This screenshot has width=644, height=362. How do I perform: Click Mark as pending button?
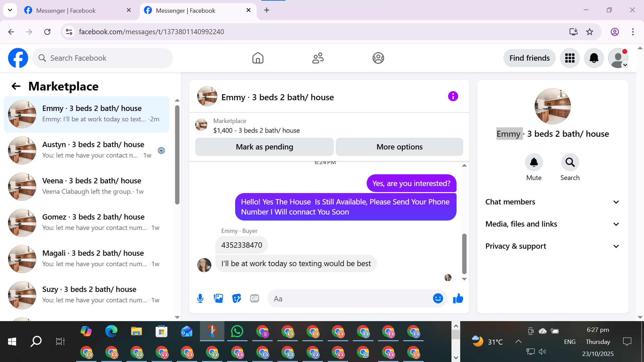(264, 147)
